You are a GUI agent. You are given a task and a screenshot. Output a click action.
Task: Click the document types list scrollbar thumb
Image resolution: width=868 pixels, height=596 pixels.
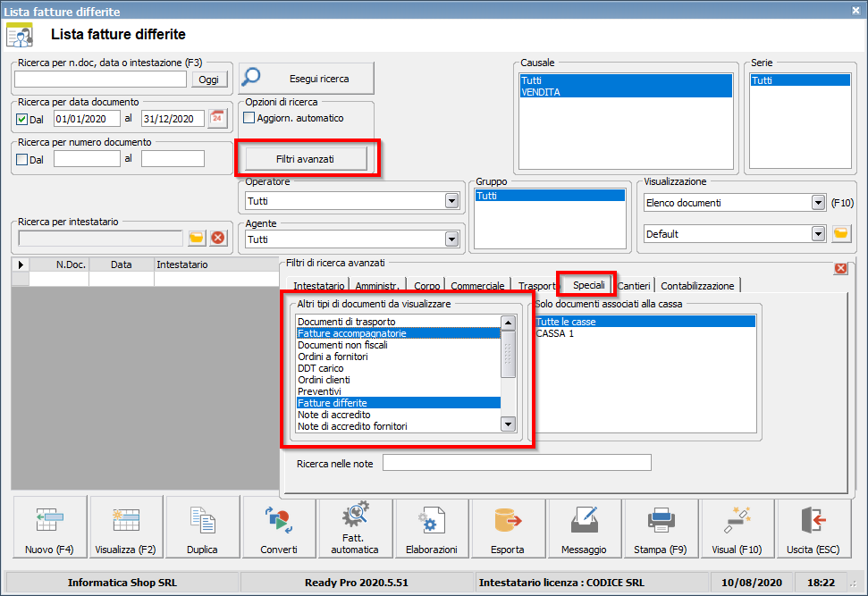pyautogui.click(x=508, y=354)
